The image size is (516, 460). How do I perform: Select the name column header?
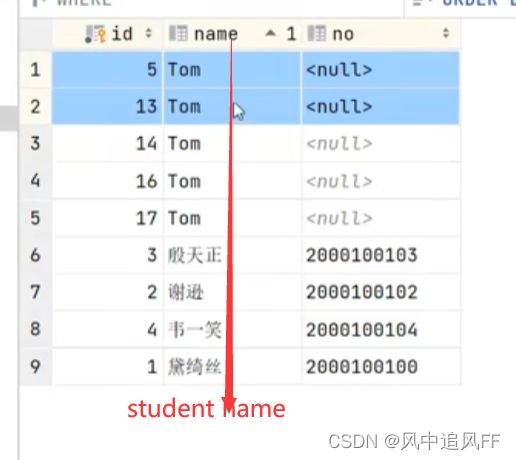(232, 34)
